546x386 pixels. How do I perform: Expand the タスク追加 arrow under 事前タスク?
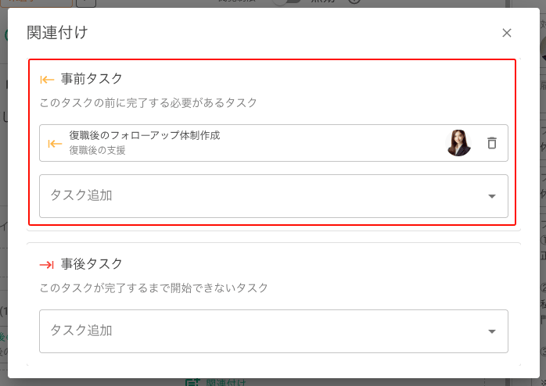point(492,196)
